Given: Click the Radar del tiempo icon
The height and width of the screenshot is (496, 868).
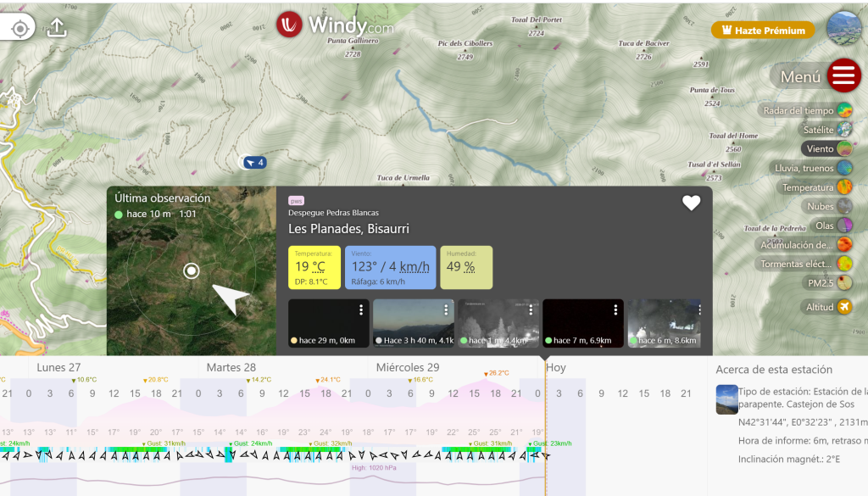Looking at the screenshot, I should (845, 110).
